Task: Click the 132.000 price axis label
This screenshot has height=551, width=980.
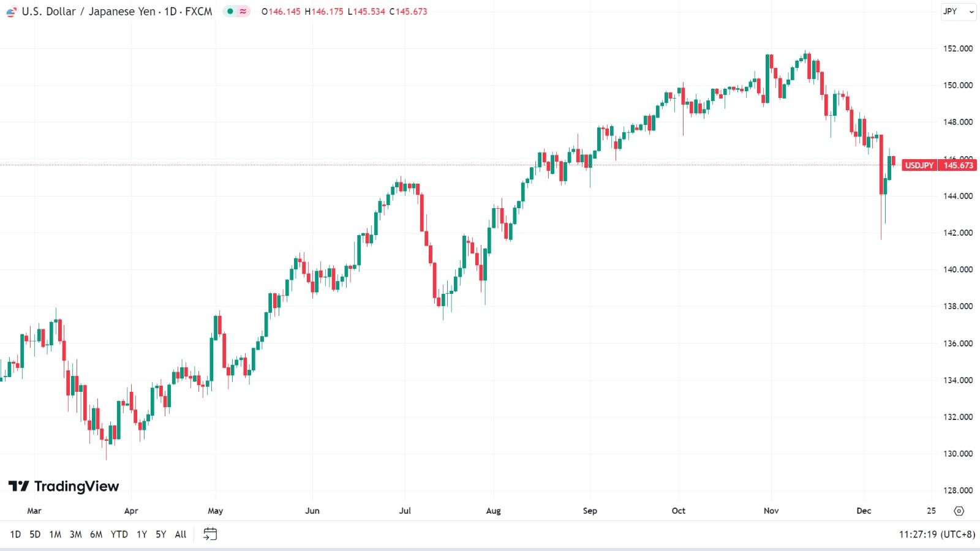Action: pos(958,417)
